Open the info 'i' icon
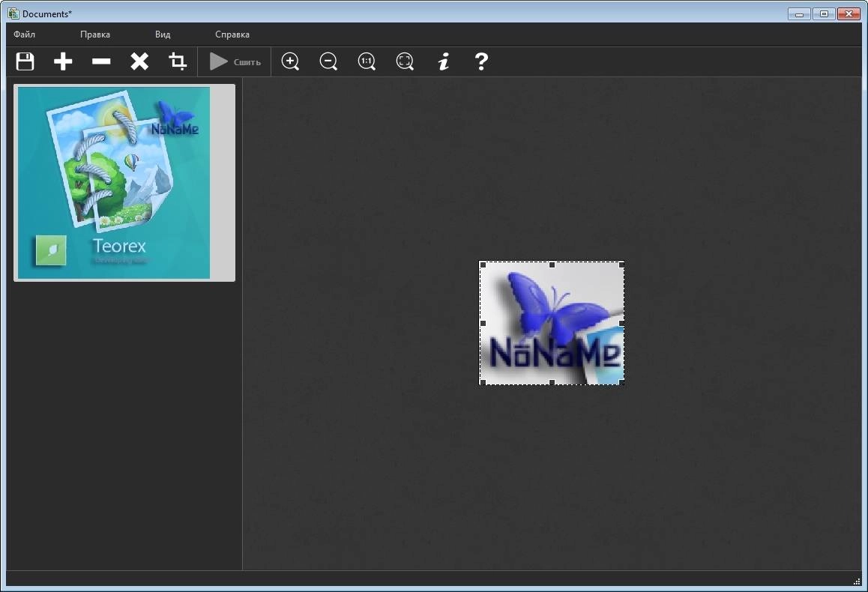The height and width of the screenshot is (592, 868). (444, 61)
